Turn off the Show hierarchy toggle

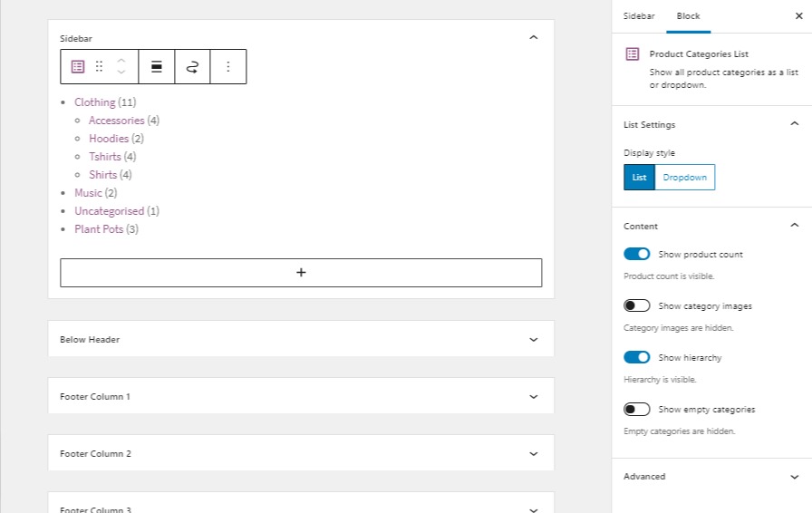tap(637, 358)
